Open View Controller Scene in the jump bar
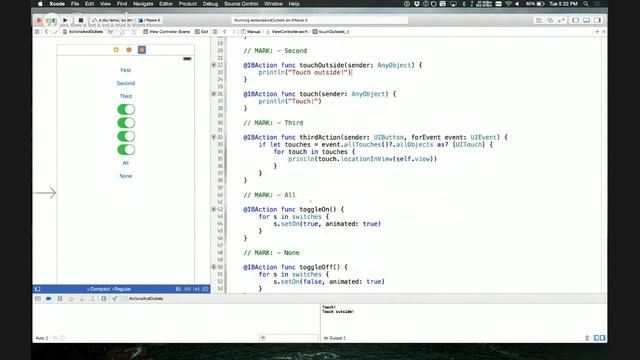Screen dimensions: 640x360 [167, 31]
